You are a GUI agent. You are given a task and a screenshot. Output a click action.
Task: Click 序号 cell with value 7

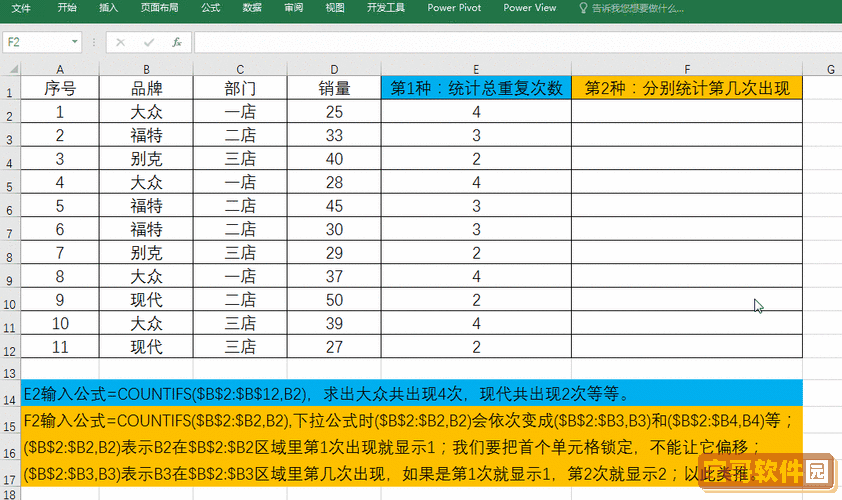tap(60, 253)
